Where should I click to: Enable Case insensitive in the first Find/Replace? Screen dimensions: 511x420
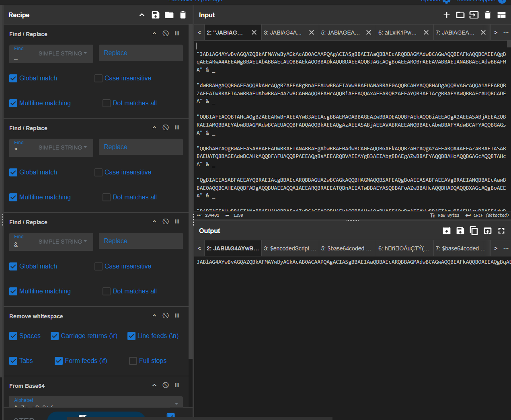point(98,78)
